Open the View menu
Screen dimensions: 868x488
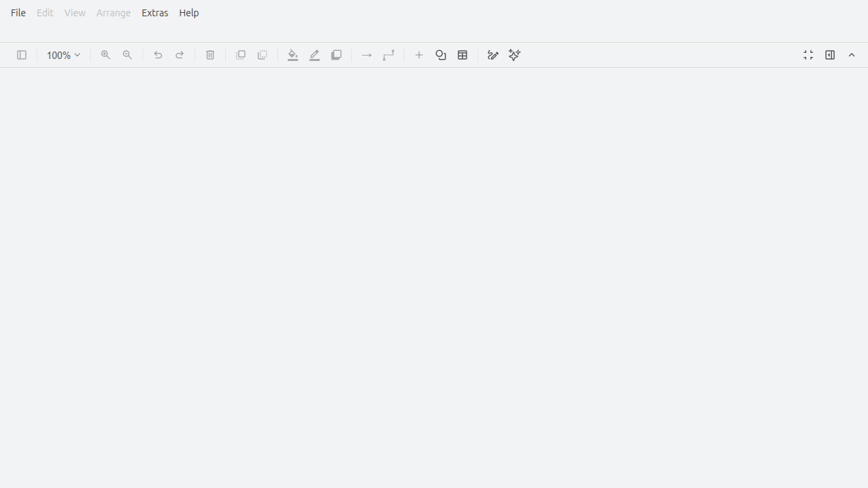pos(75,13)
